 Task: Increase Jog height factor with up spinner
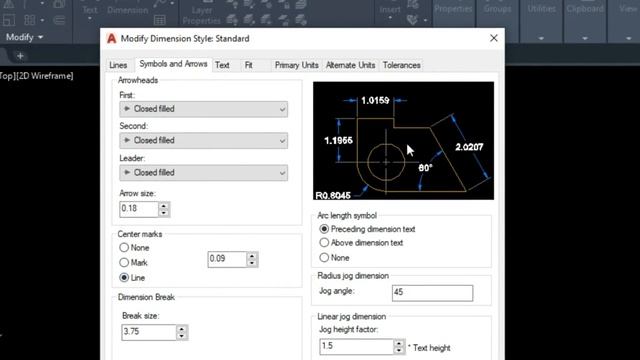point(399,343)
